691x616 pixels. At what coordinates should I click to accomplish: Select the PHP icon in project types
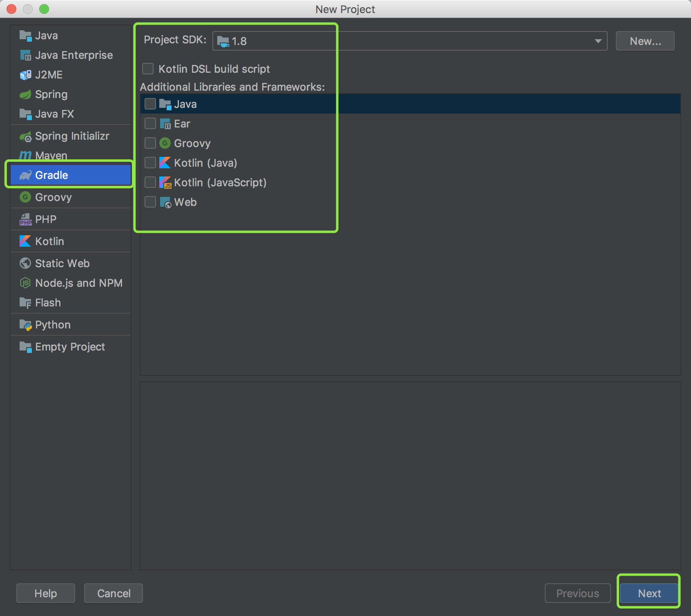tap(25, 219)
